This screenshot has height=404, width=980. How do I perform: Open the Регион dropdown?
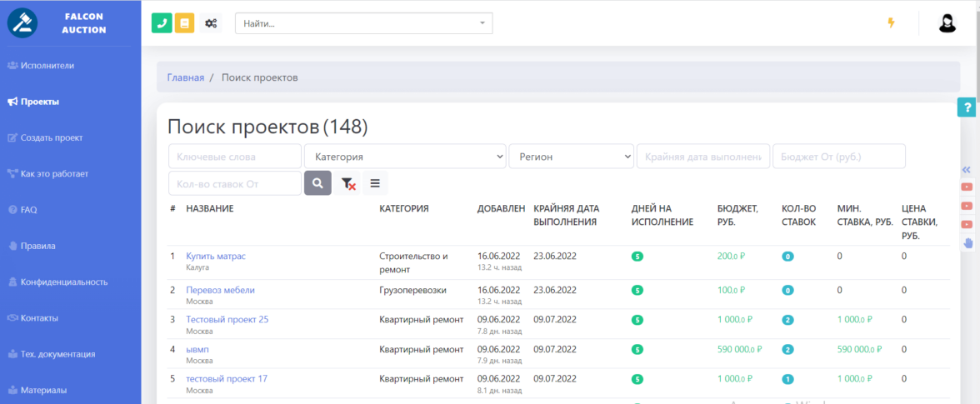pyautogui.click(x=571, y=157)
